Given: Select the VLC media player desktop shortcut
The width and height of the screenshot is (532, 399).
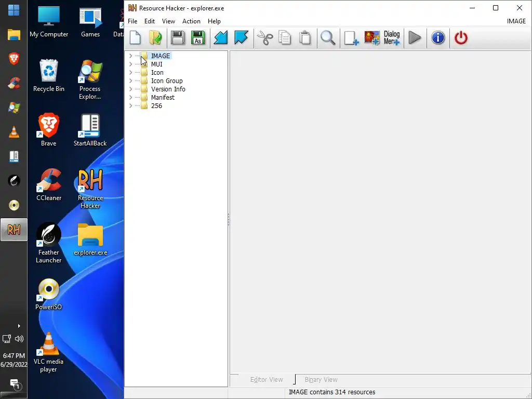Looking at the screenshot, I should 48,353.
